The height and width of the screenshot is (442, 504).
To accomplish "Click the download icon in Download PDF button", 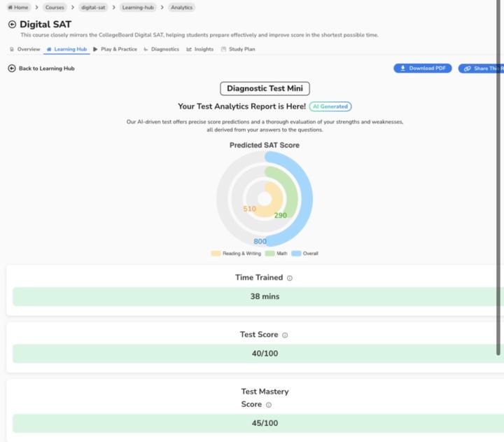I will (402, 68).
